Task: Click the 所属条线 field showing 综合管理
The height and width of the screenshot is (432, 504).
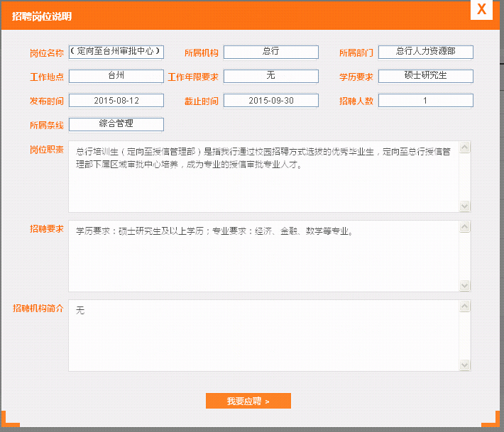Action: coord(116,124)
